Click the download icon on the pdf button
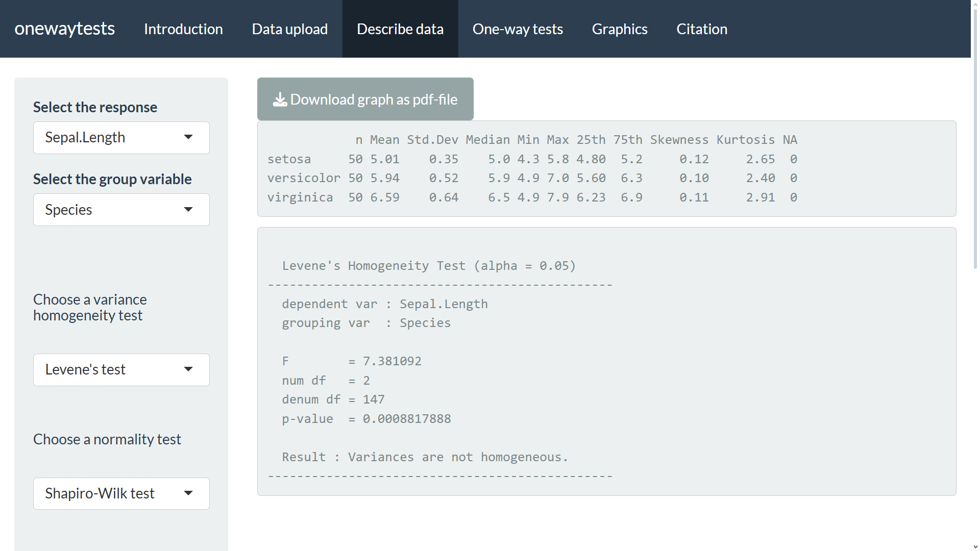The height and width of the screenshot is (551, 980). click(x=280, y=99)
